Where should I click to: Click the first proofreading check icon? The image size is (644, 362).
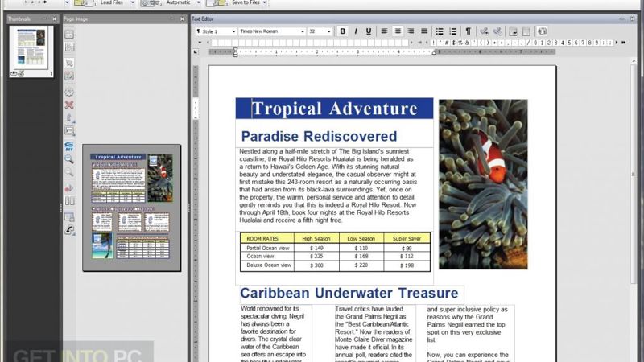coord(485,31)
